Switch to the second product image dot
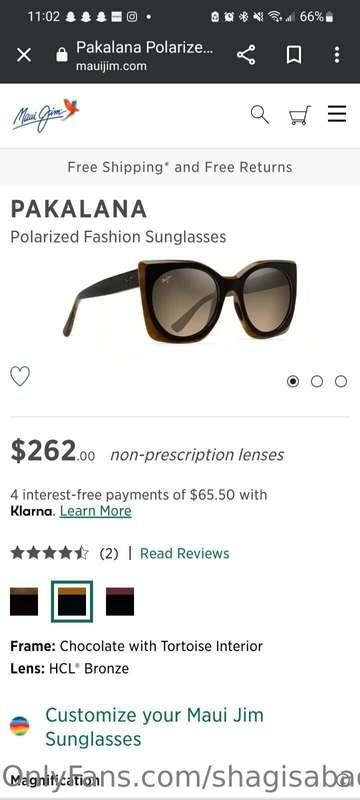Image resolution: width=360 pixels, height=800 pixels. tap(317, 381)
